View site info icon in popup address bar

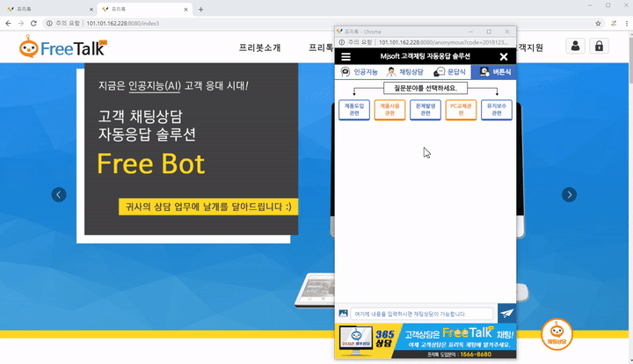tap(341, 42)
